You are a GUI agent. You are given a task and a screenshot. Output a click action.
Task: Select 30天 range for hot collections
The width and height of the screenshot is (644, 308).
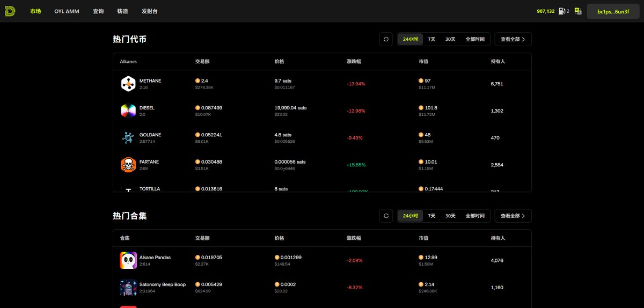[x=450, y=216]
